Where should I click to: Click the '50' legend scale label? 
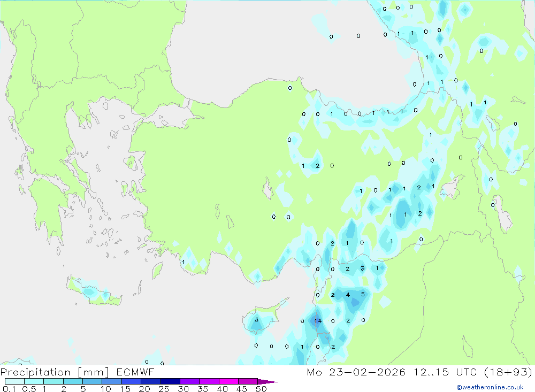(x=261, y=389)
